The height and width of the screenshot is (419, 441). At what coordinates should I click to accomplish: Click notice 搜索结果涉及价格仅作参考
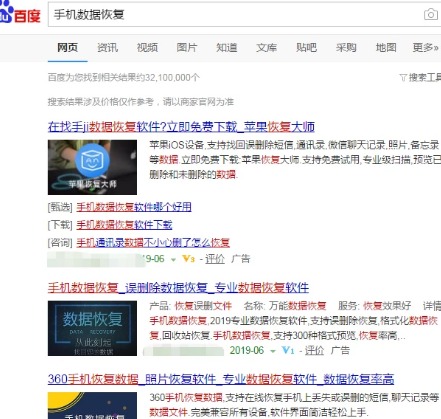click(x=141, y=102)
